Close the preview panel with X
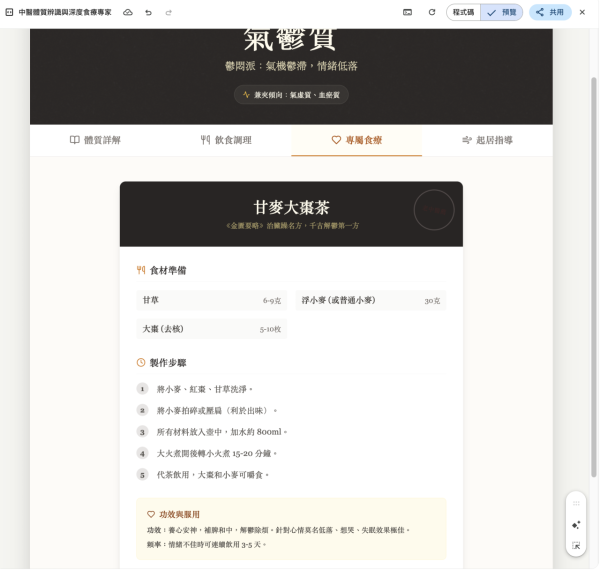This screenshot has width=600, height=570. tap(582, 12)
